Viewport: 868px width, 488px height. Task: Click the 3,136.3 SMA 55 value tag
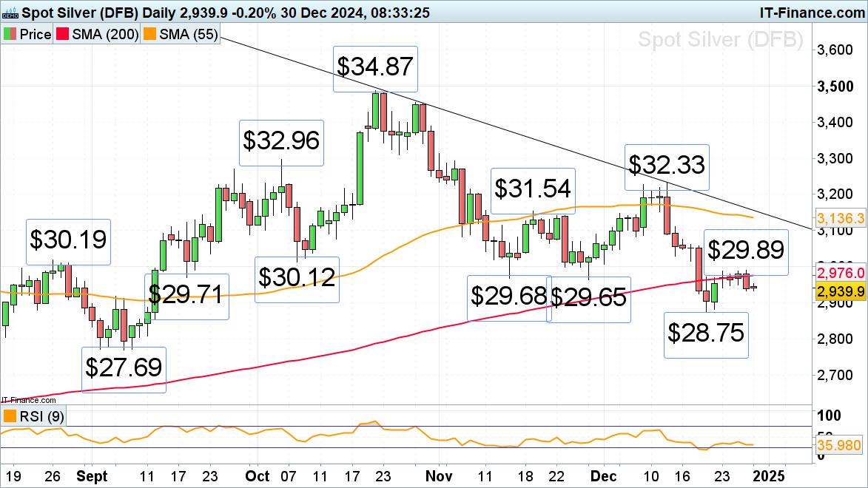pyautogui.click(x=840, y=217)
